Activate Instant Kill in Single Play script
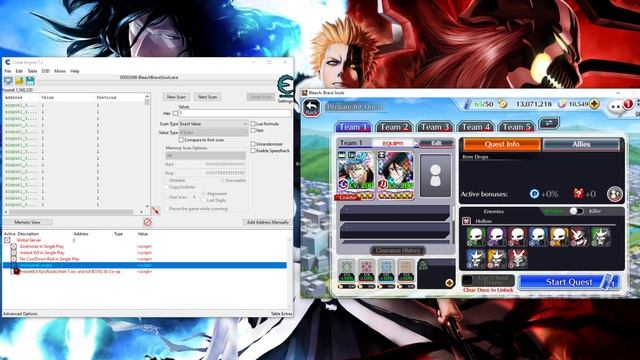This screenshot has height=360, width=640. tap(13, 253)
